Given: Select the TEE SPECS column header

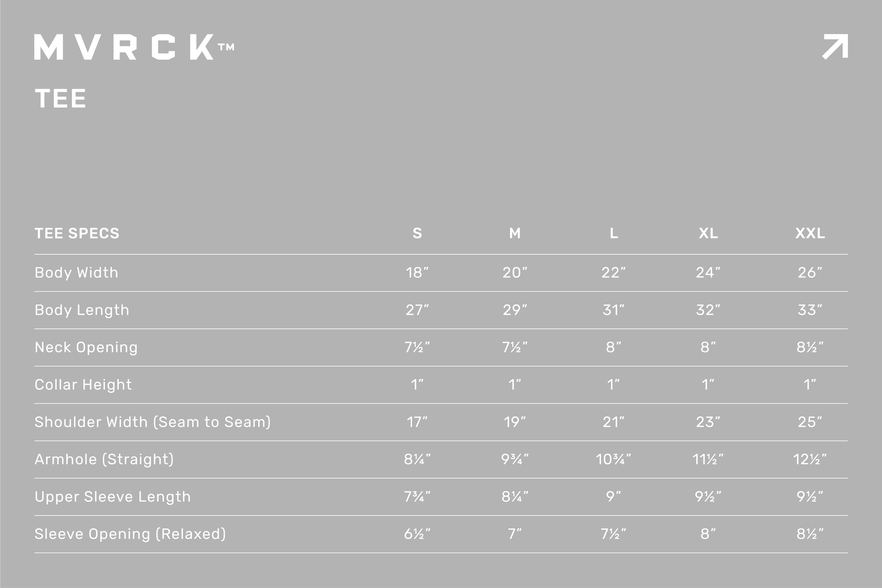Looking at the screenshot, I should tap(77, 233).
